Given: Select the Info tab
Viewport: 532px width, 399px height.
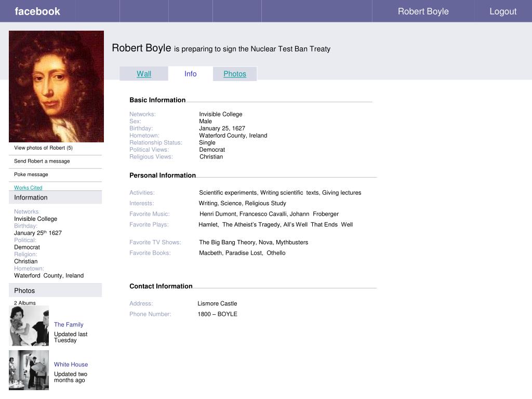Looking at the screenshot, I should (x=190, y=74).
